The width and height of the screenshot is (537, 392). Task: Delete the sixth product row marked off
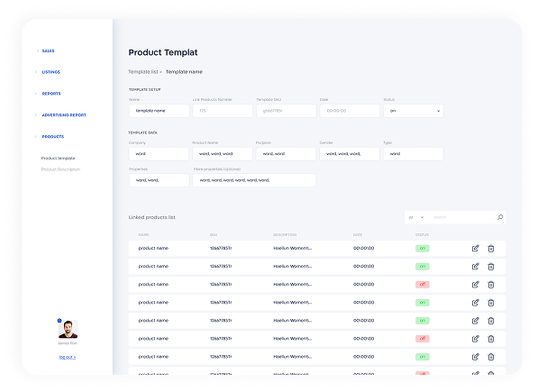point(491,339)
